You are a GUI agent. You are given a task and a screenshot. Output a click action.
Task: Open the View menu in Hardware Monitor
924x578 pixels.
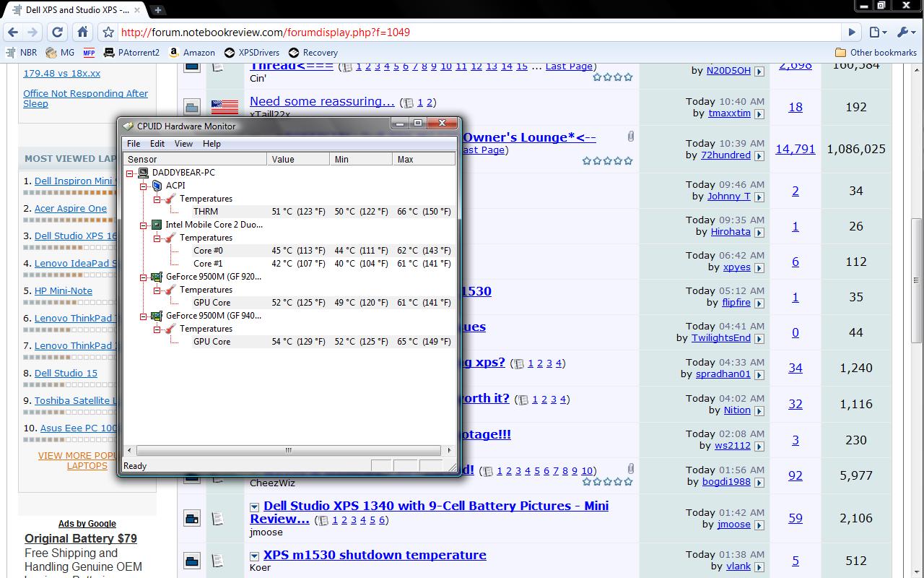183,144
